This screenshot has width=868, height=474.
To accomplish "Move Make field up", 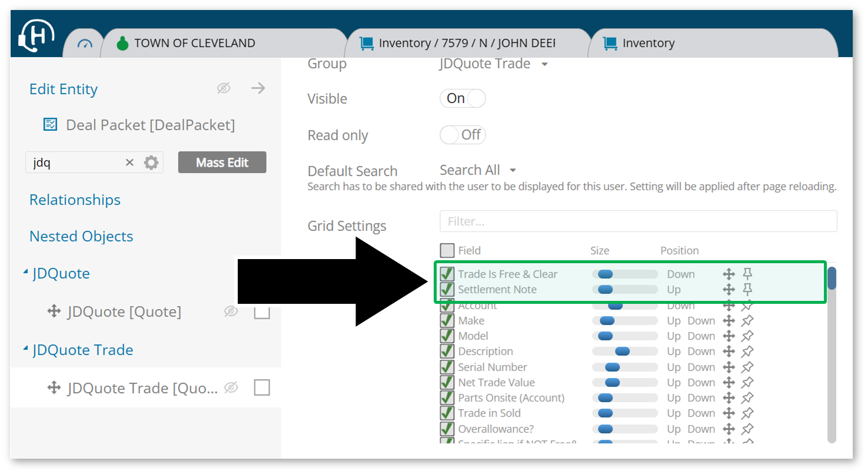I will 674,320.
